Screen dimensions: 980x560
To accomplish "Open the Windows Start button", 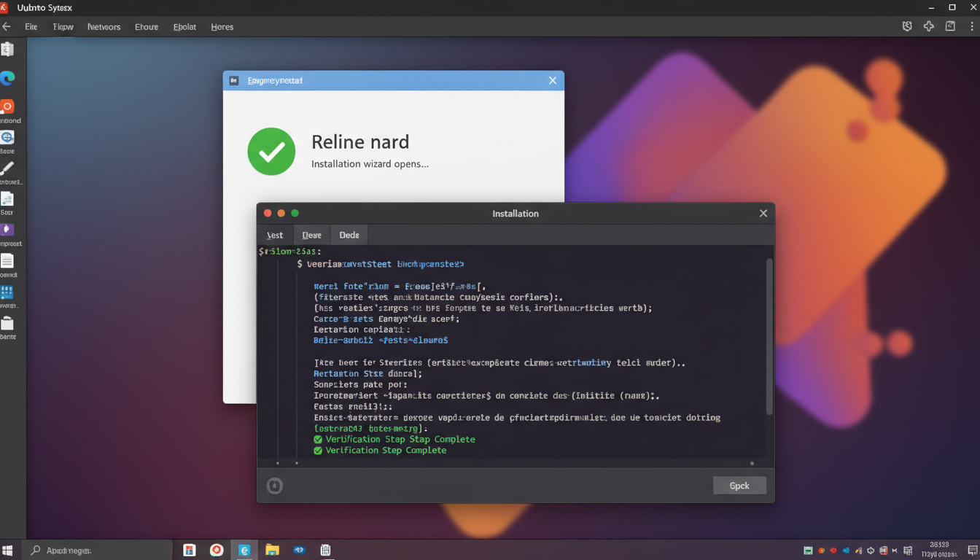I will pyautogui.click(x=8, y=551).
